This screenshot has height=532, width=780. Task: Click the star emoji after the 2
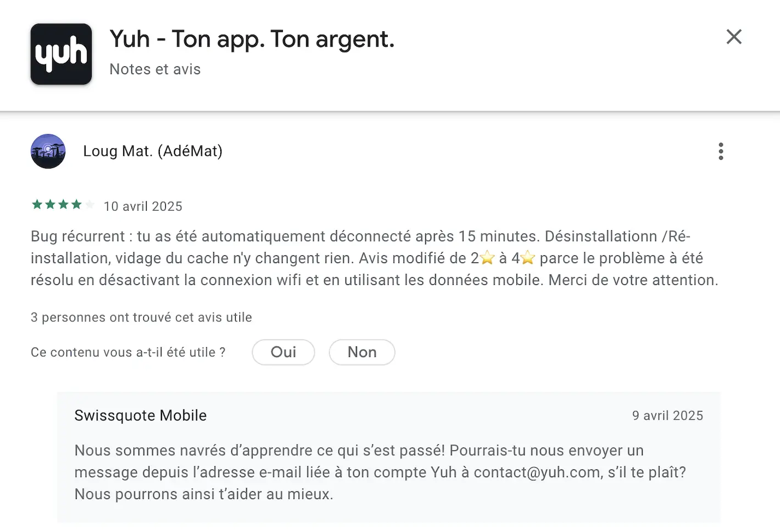tap(487, 257)
